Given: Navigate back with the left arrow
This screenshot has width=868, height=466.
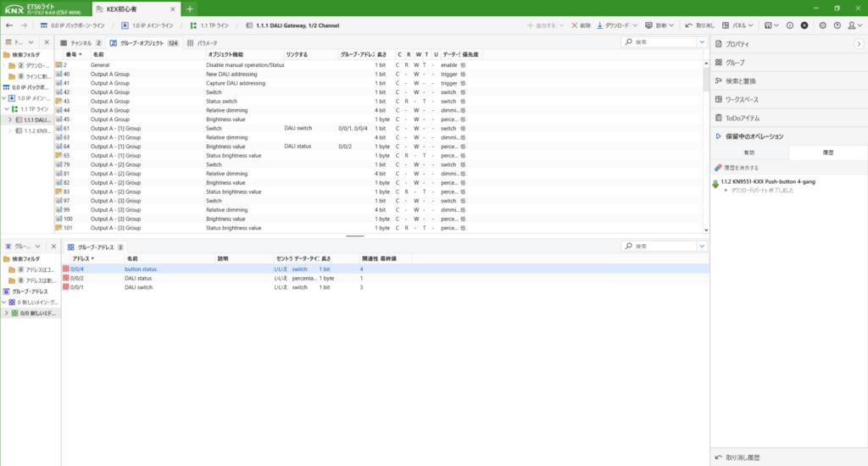Looking at the screenshot, I should pos(8,26).
